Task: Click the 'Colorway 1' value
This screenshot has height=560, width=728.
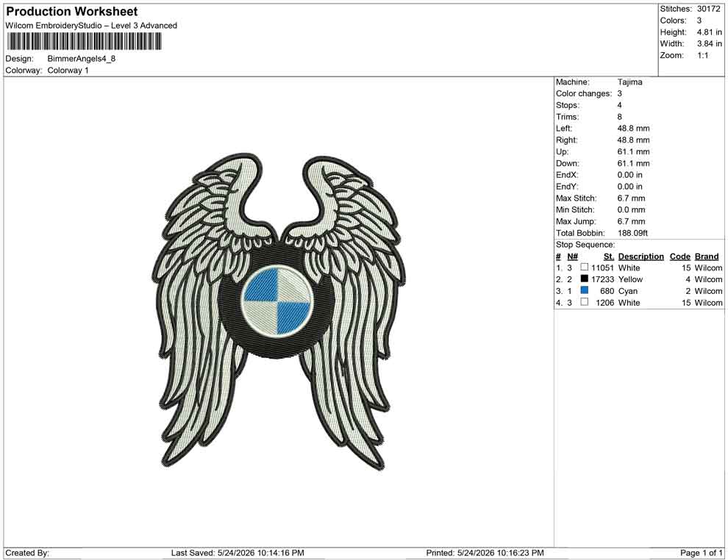Action: pos(68,71)
